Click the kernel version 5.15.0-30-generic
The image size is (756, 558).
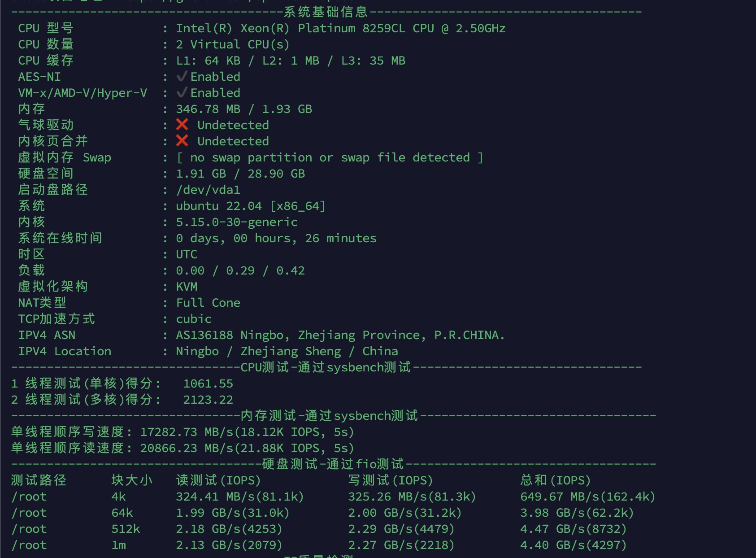236,222
